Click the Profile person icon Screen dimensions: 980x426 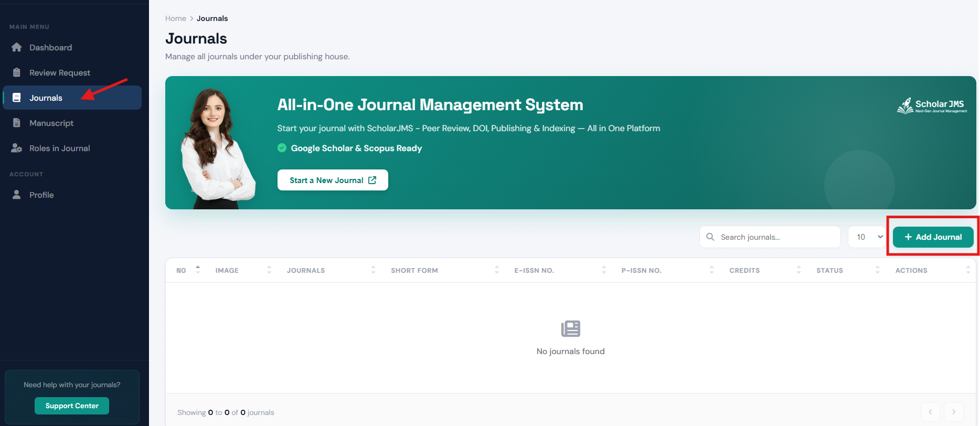tap(17, 195)
